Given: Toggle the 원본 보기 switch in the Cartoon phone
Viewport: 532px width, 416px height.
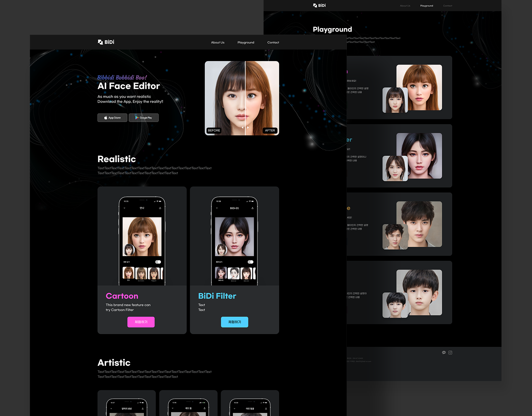Looking at the screenshot, I should click(x=158, y=262).
